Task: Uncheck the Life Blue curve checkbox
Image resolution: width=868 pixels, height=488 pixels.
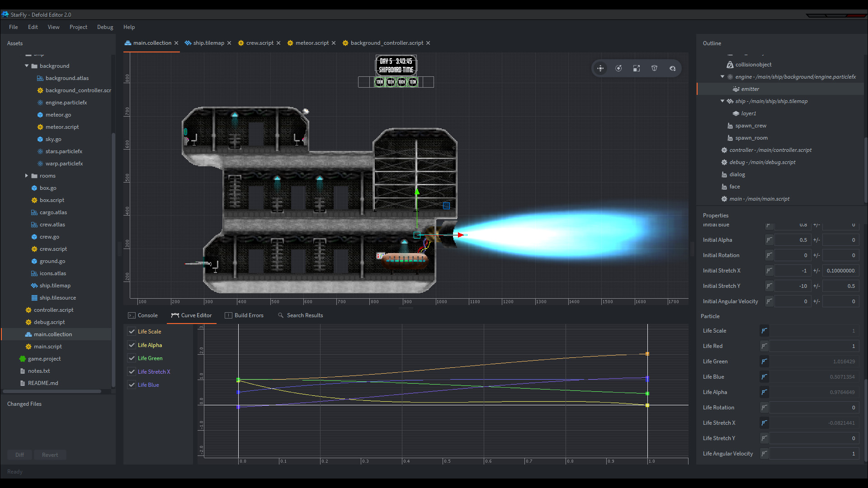Action: pos(132,385)
